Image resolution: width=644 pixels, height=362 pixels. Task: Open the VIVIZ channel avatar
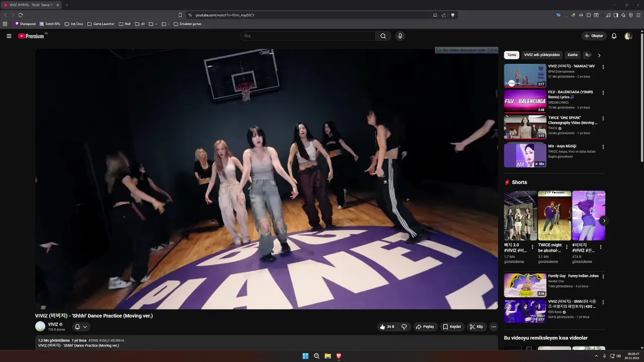click(x=40, y=326)
